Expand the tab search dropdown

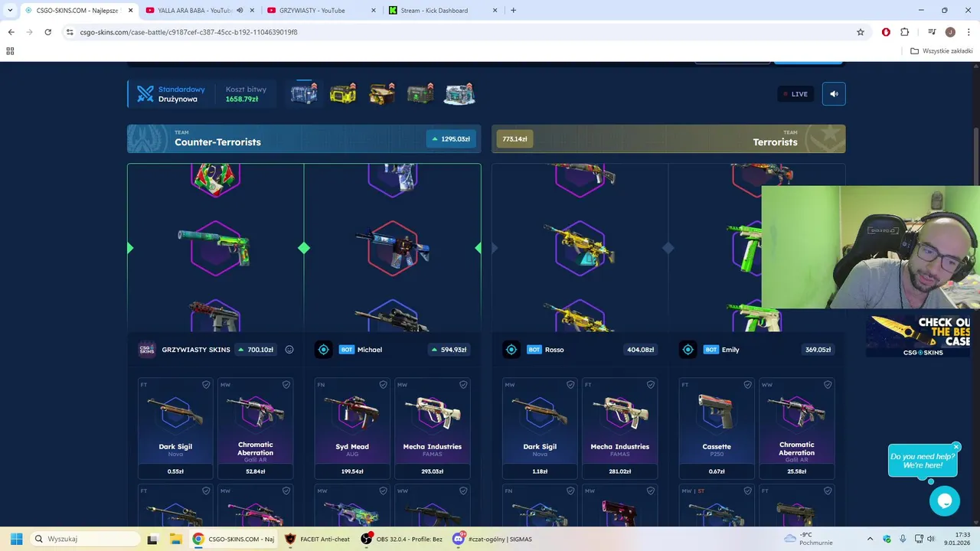pos(10,11)
